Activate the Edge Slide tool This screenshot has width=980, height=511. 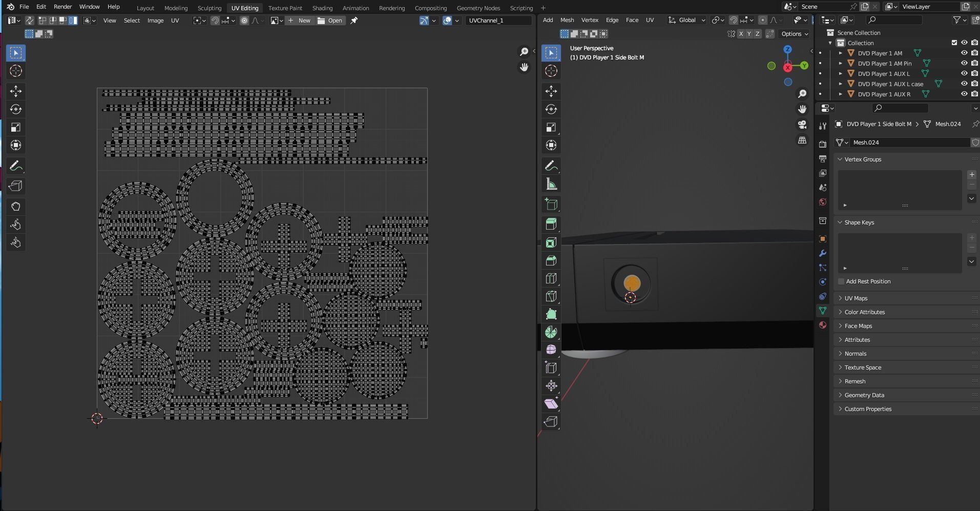tap(551, 367)
